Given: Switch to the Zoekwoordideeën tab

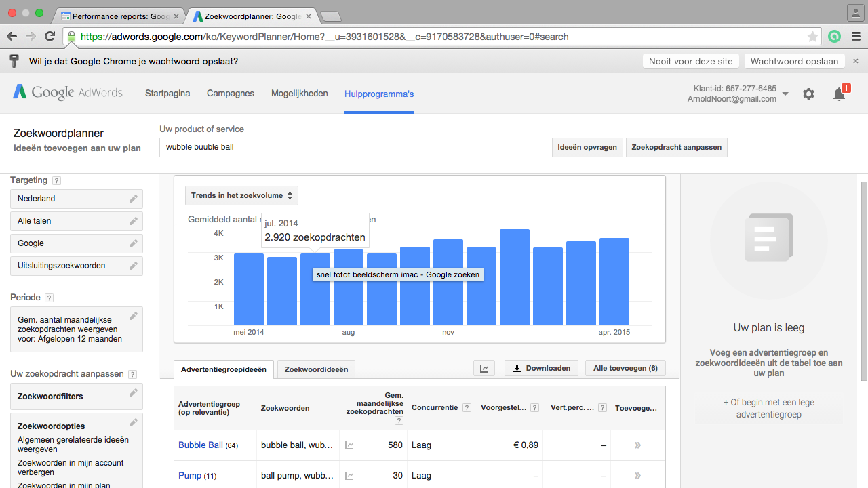Looking at the screenshot, I should [316, 369].
